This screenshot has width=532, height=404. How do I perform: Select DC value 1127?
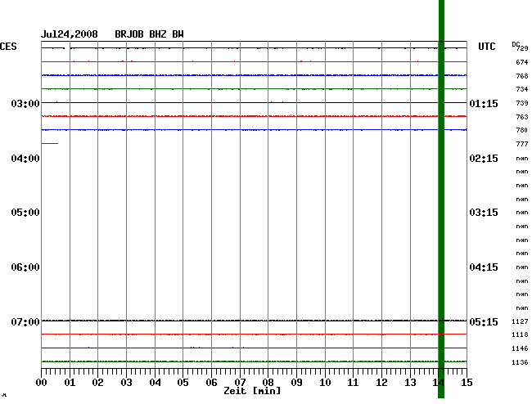click(x=520, y=321)
